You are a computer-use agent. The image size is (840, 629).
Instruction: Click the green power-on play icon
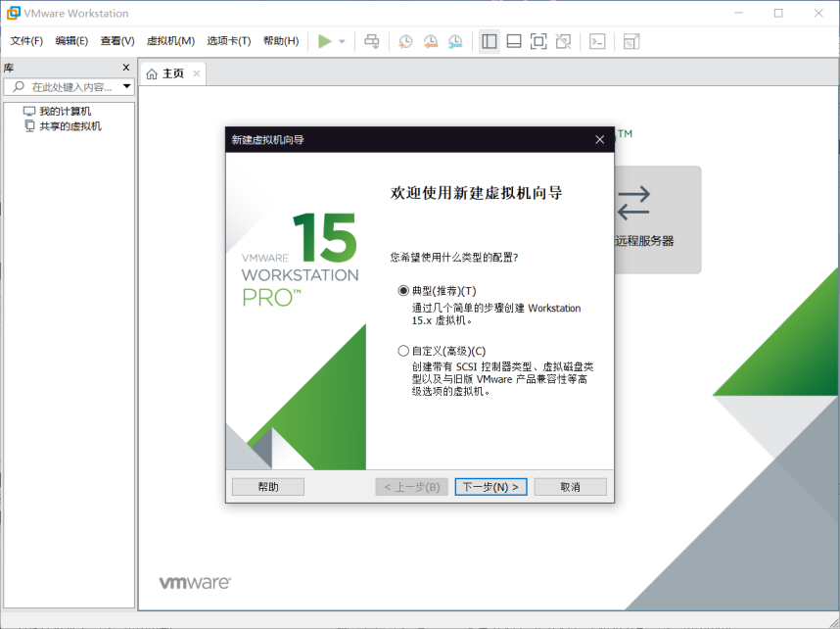coord(325,41)
